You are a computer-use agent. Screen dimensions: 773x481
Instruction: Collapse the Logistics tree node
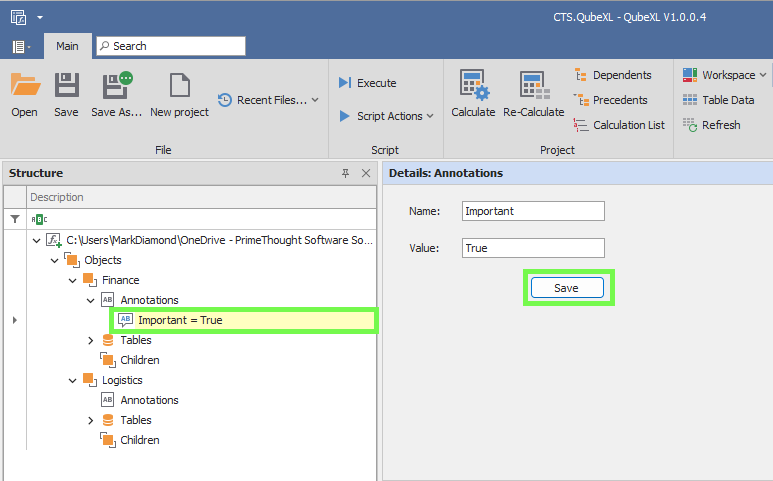(x=73, y=380)
